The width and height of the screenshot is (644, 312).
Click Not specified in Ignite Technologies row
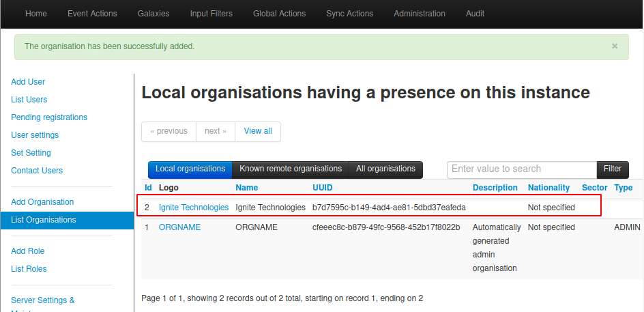(x=551, y=208)
